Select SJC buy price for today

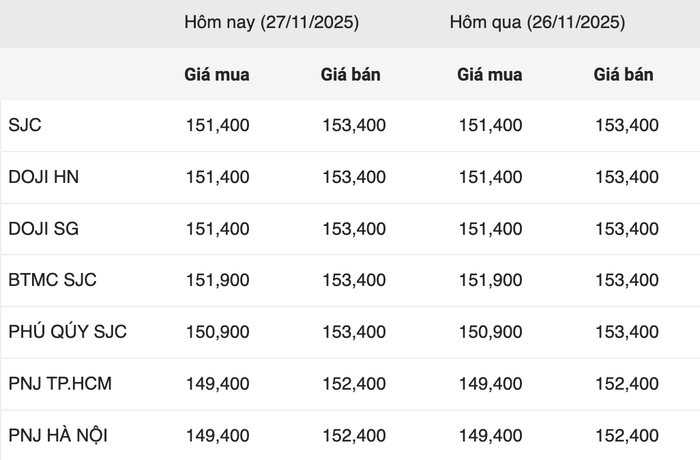click(x=218, y=126)
